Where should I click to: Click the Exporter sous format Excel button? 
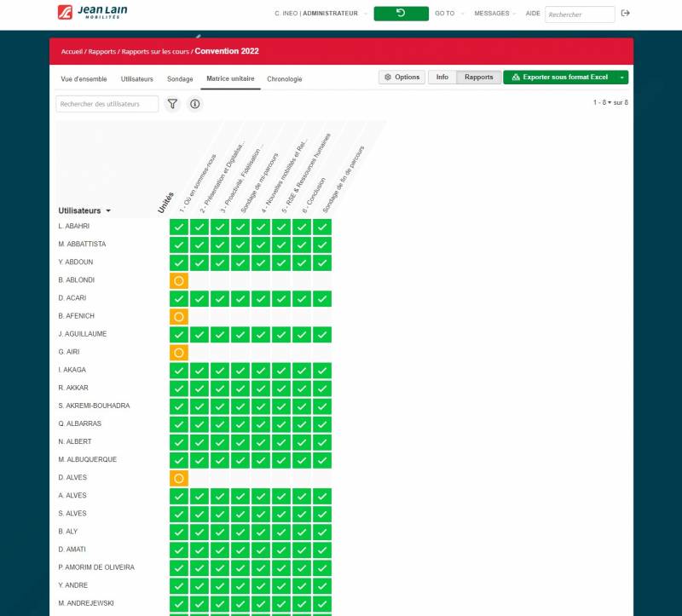(x=559, y=78)
